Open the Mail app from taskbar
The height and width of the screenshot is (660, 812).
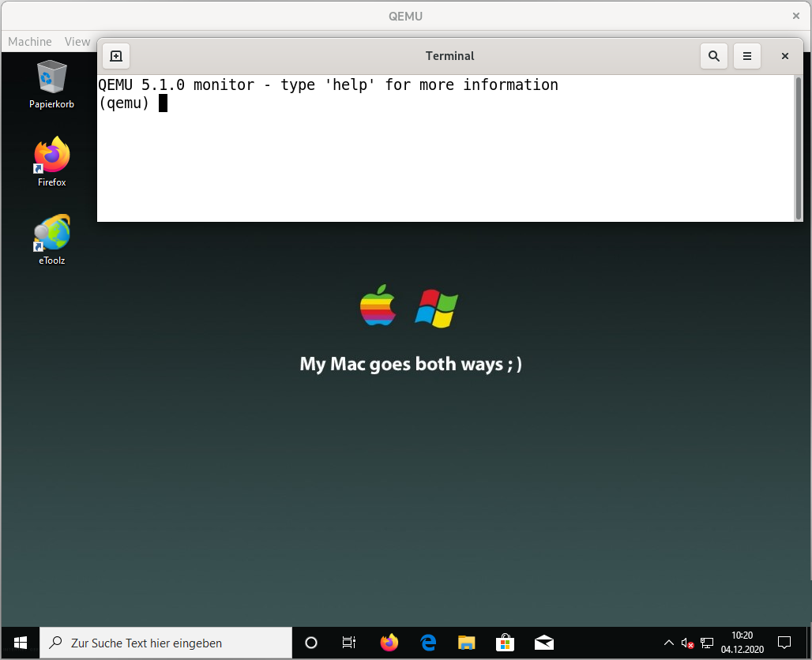(543, 643)
